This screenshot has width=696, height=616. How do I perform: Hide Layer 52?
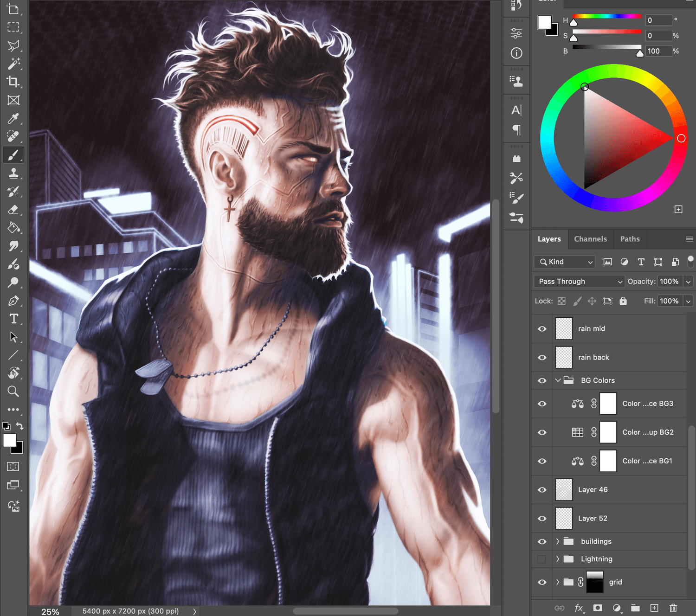(542, 519)
